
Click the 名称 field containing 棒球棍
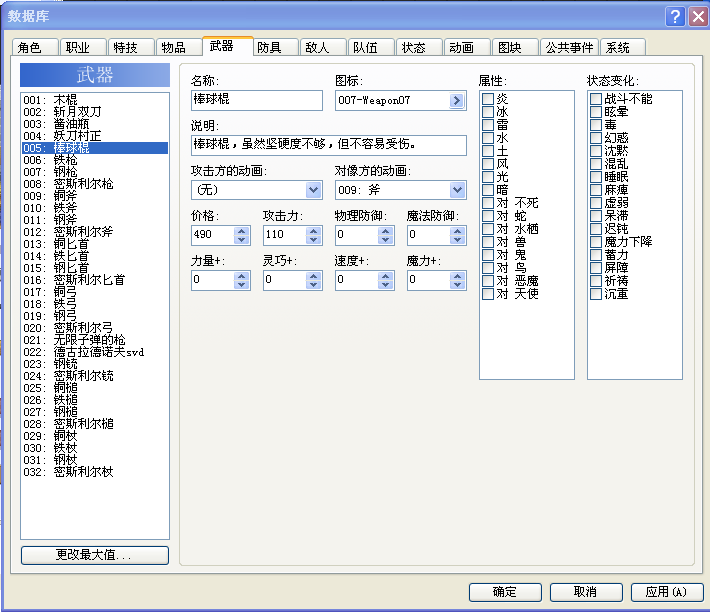click(257, 100)
